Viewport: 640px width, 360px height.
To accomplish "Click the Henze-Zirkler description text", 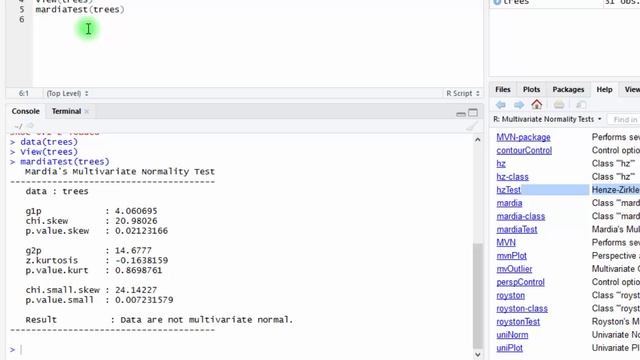I will point(616,190).
